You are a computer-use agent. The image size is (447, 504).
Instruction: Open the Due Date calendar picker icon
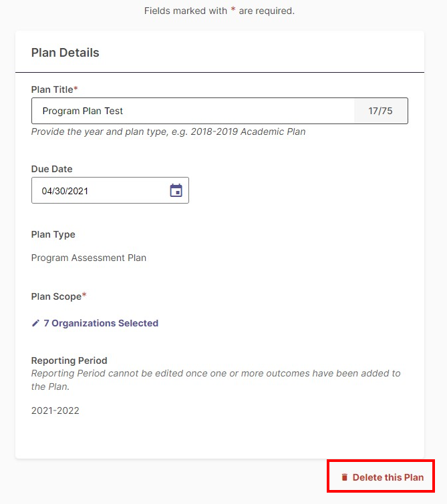point(176,190)
